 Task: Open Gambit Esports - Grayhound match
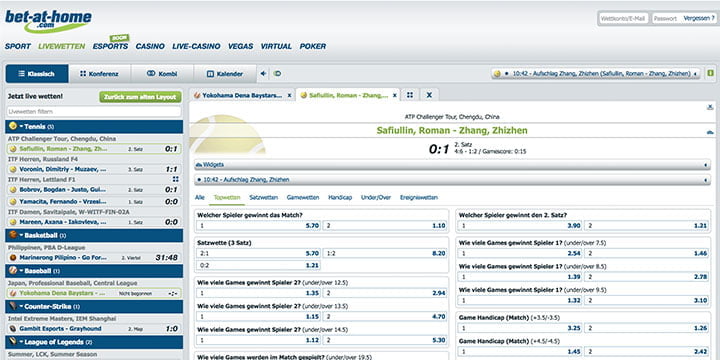pyautogui.click(x=94, y=329)
